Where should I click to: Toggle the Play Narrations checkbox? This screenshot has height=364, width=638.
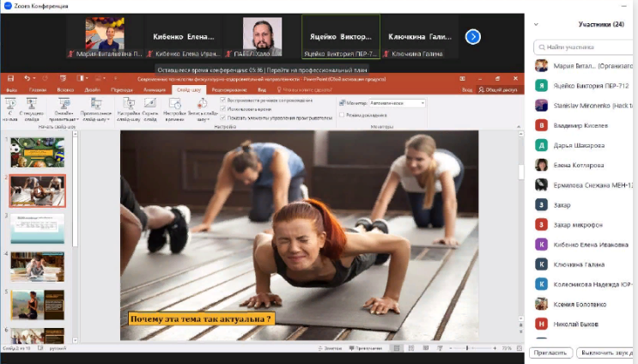pyautogui.click(x=223, y=100)
